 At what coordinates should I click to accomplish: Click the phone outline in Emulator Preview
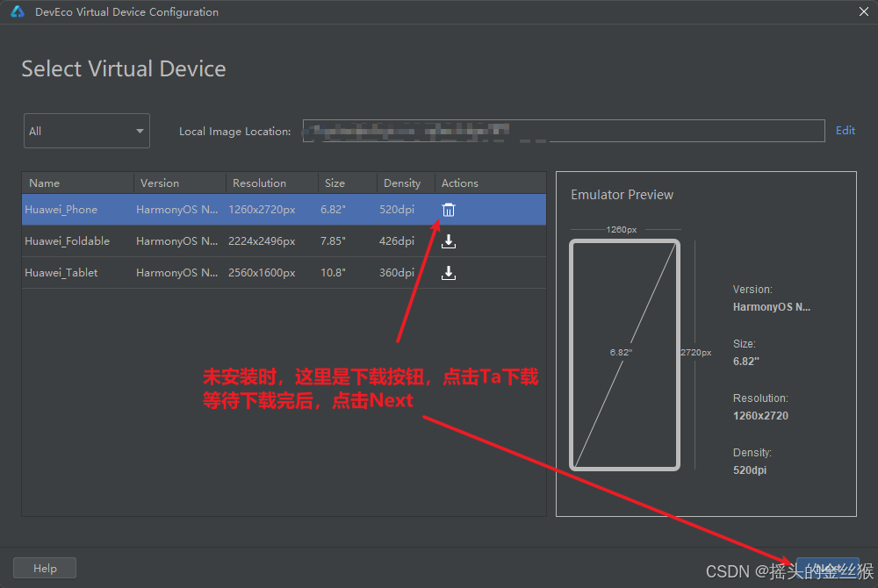click(x=624, y=355)
